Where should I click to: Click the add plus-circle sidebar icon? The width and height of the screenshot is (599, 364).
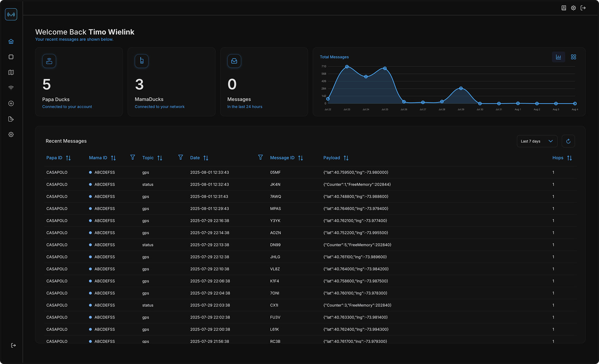11,104
